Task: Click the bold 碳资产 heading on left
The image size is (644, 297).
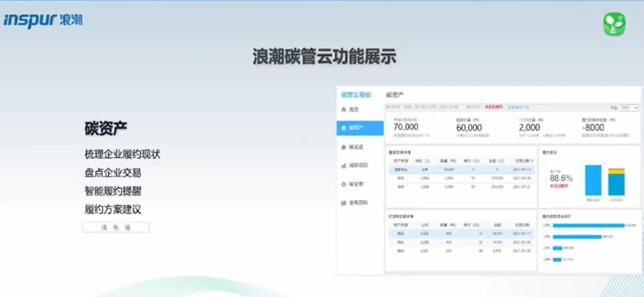Action: coord(106,129)
